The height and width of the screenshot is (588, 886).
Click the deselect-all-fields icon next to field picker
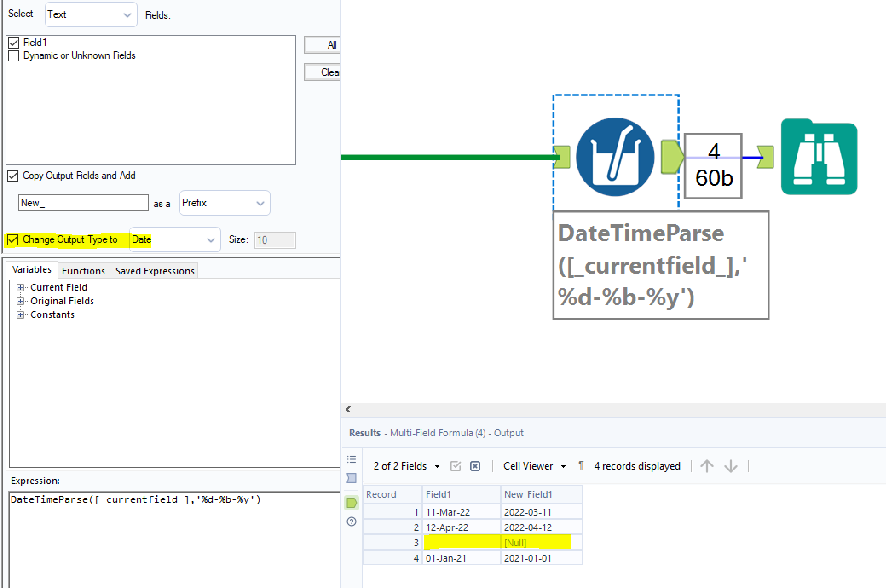(475, 466)
